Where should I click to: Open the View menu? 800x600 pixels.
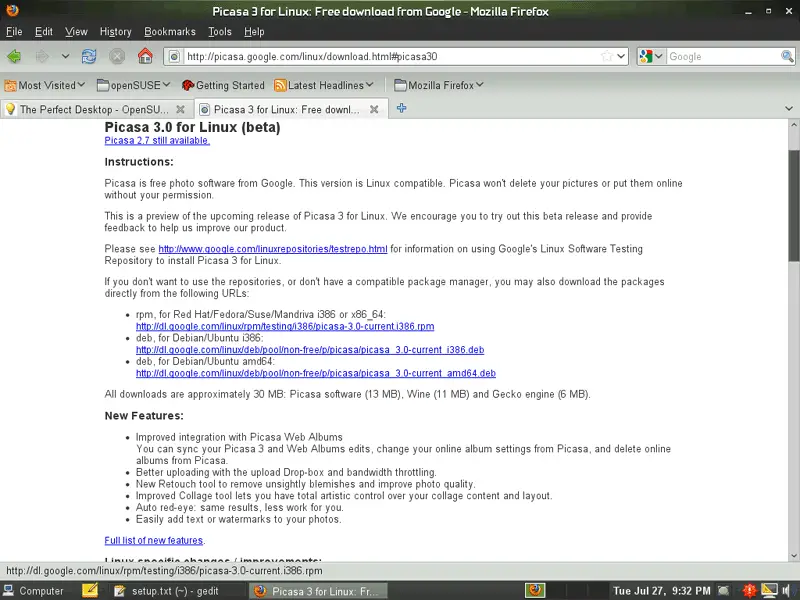pos(76,32)
